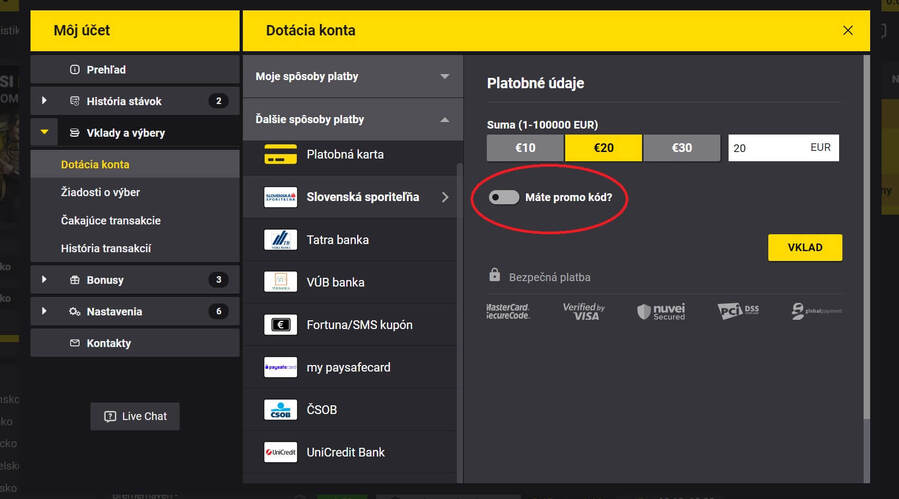Viewport: 899px width, 499px height.
Task: Click the Prehľad info icon
Action: [x=75, y=69]
